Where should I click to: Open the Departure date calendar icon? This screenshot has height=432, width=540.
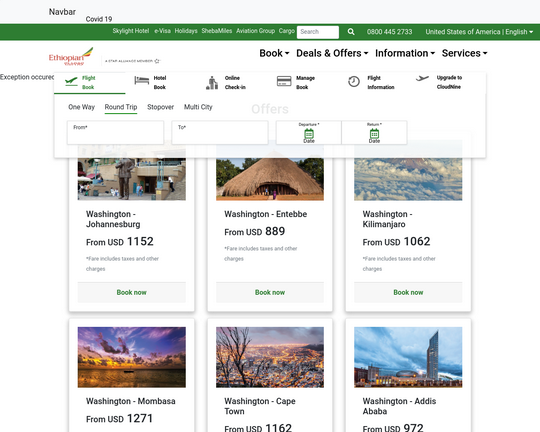coord(309,133)
